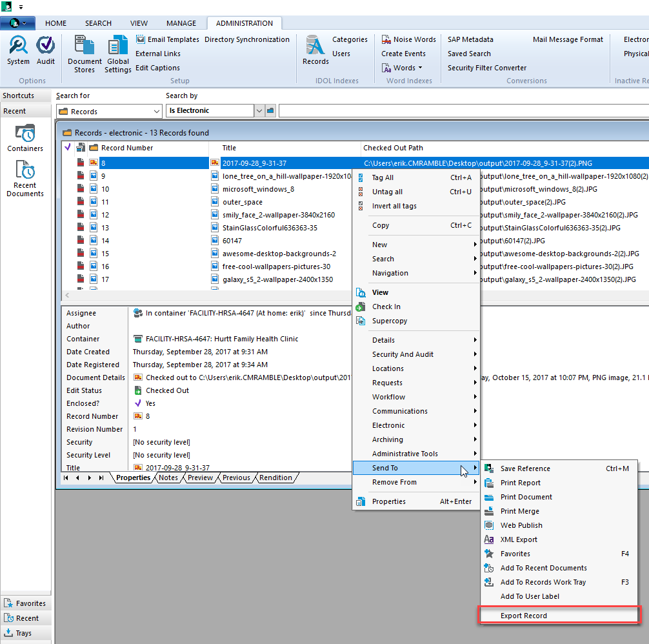
Task: Expand the Navigation submenu
Action: pyautogui.click(x=416, y=273)
